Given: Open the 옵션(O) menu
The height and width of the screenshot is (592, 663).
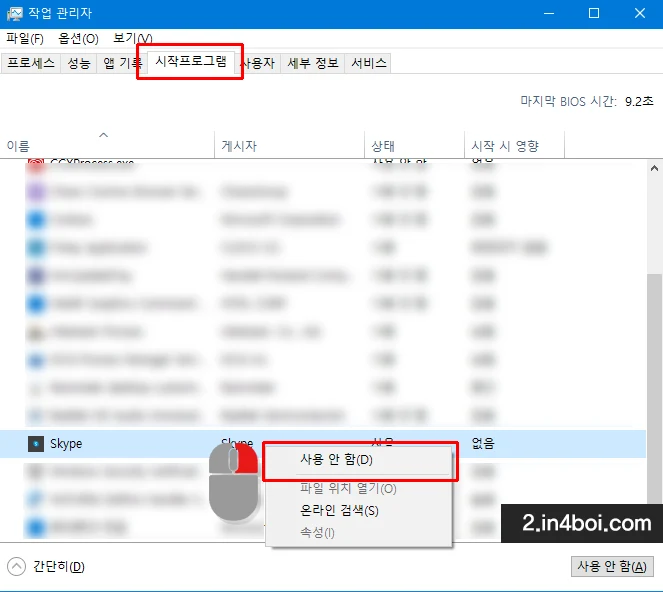Looking at the screenshot, I should pos(78,38).
